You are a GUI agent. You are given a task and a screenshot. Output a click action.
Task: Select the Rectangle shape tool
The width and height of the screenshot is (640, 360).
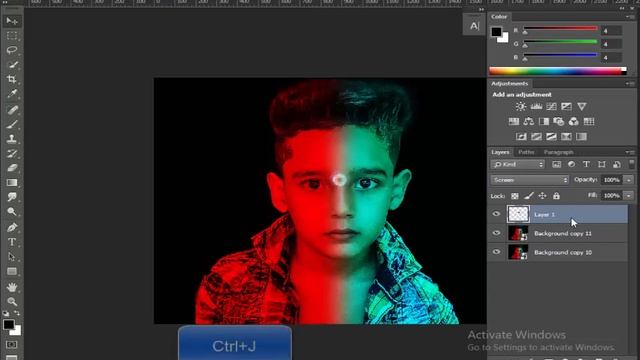point(12,271)
